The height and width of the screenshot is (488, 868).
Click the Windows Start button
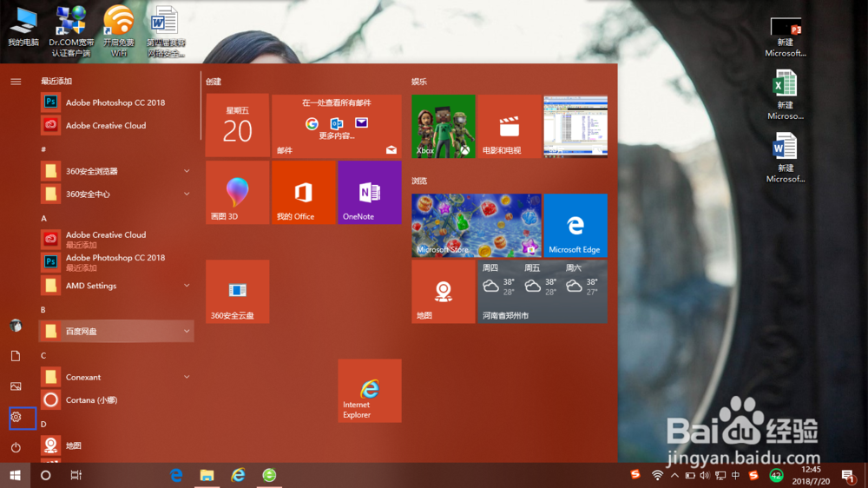(x=15, y=475)
